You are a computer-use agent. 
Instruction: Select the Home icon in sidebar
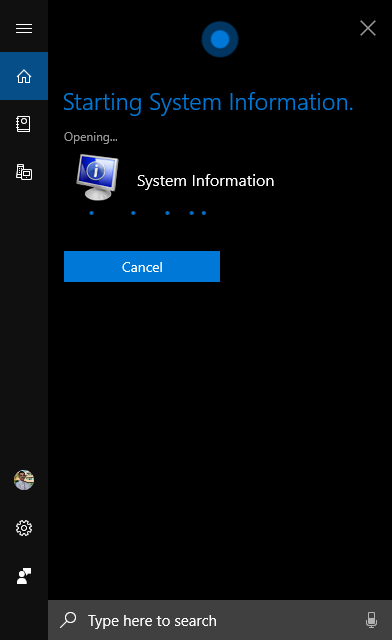click(x=24, y=76)
